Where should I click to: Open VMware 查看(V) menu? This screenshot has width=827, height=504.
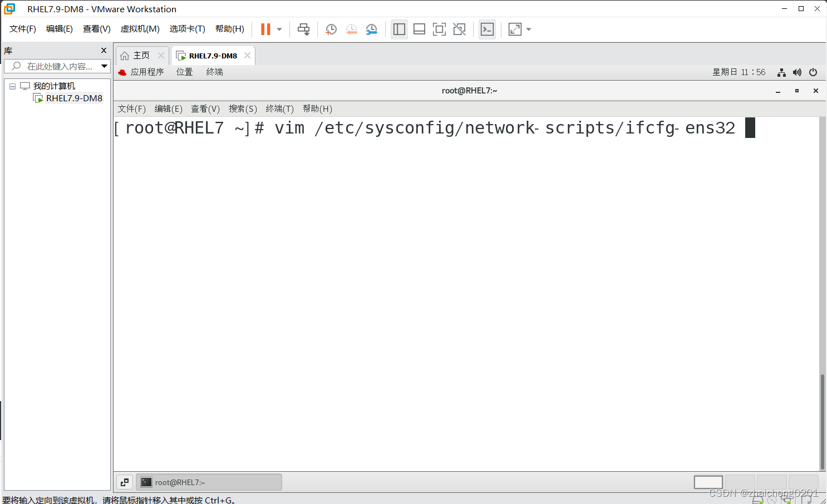[97, 29]
